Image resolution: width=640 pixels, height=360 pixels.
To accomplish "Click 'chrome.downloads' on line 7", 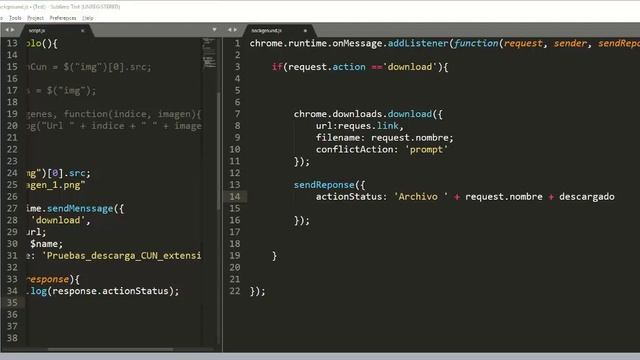I will (338, 114).
